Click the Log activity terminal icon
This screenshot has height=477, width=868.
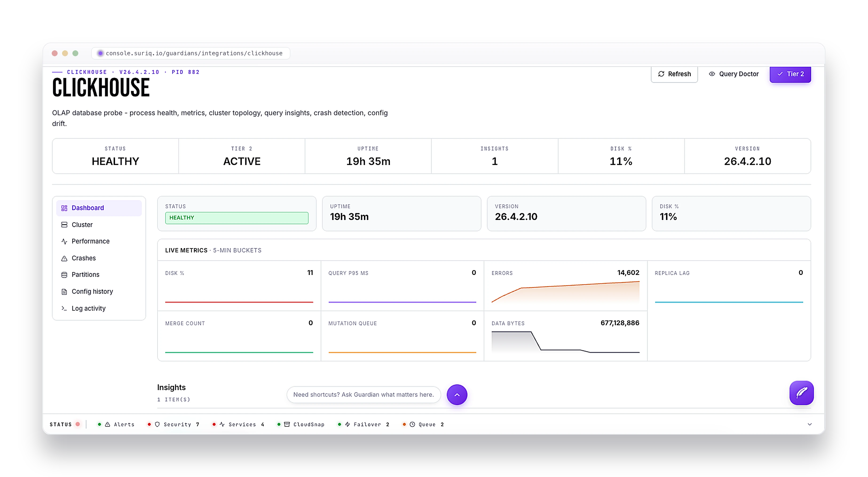point(64,308)
